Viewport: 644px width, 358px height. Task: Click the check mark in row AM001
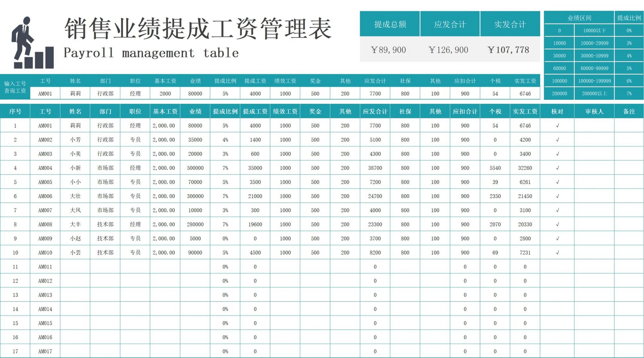(557, 126)
